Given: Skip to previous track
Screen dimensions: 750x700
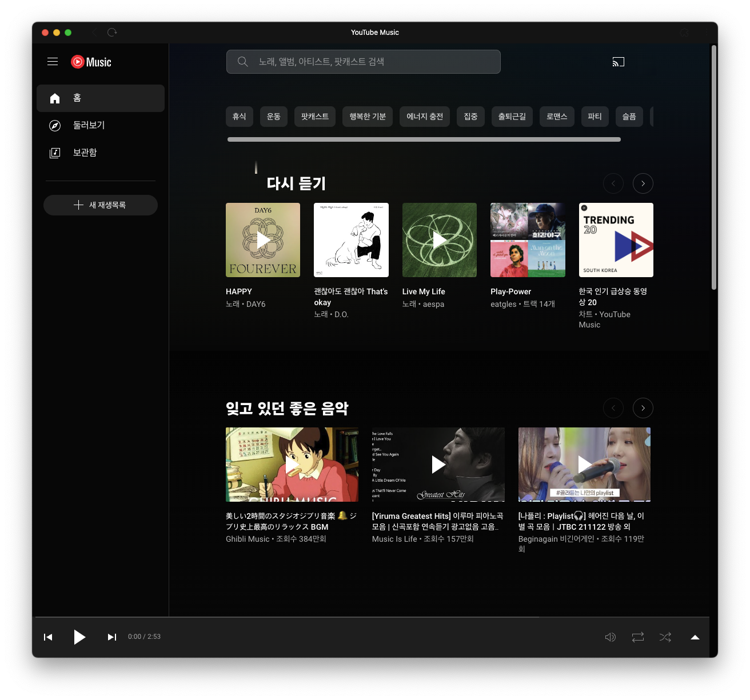Looking at the screenshot, I should tap(48, 637).
